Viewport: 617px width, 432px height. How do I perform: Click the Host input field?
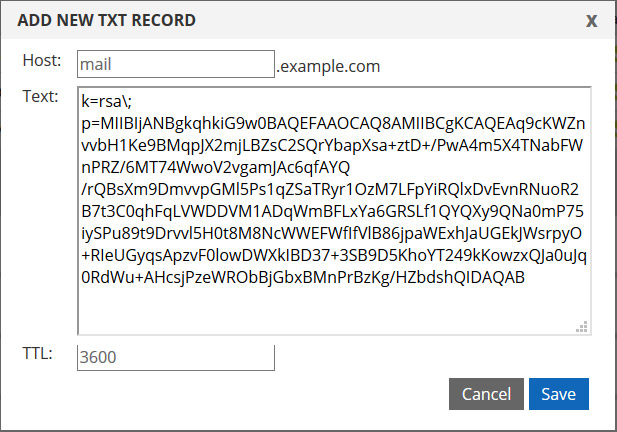(x=175, y=65)
